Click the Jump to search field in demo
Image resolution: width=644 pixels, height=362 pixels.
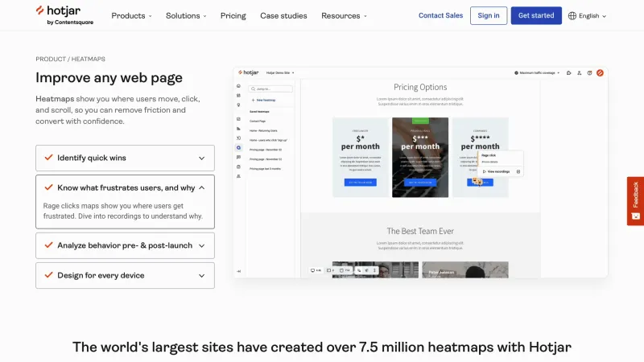pos(270,88)
